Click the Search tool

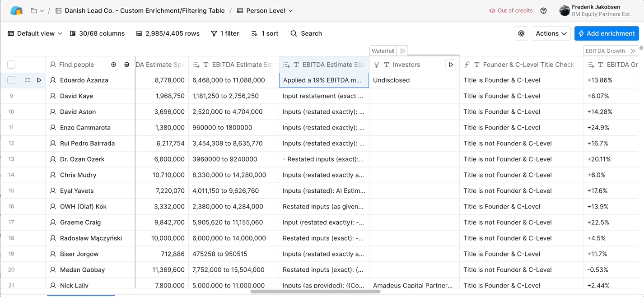[x=306, y=33]
